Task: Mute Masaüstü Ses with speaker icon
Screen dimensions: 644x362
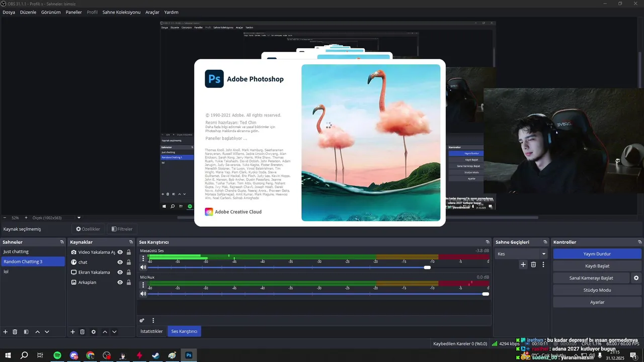Action: 143,267
